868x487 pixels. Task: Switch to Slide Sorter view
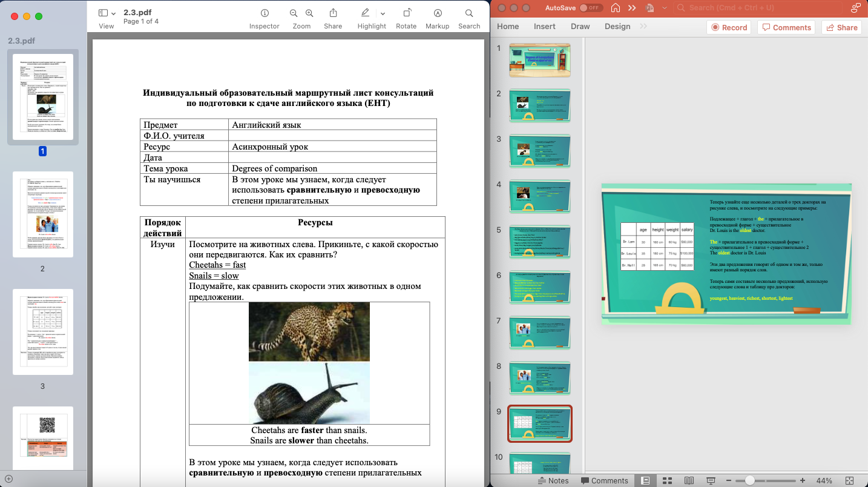[x=667, y=480]
